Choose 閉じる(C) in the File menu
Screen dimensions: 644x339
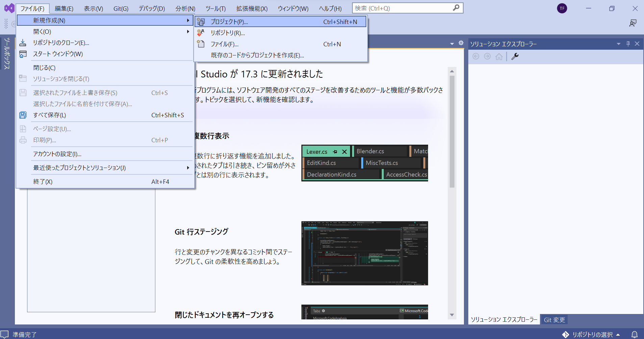(105, 68)
